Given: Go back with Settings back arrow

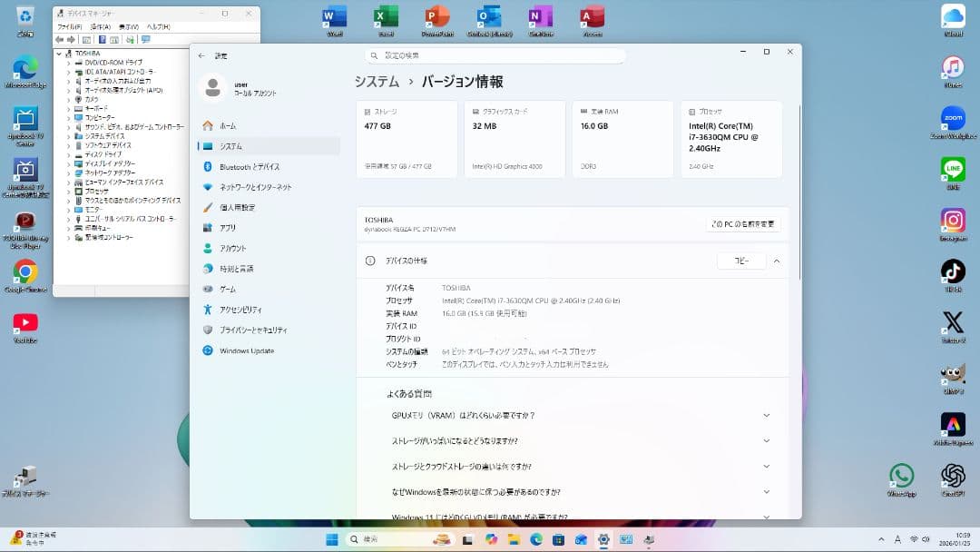Looking at the screenshot, I should click(x=201, y=55).
